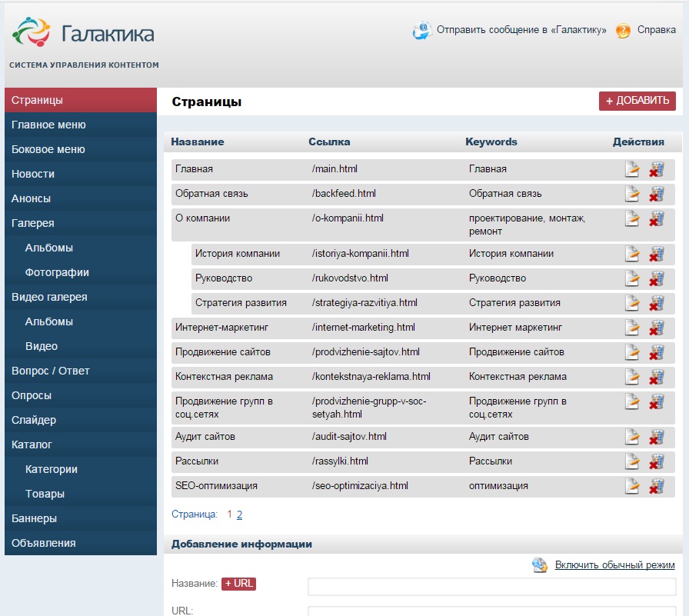The height and width of the screenshot is (616, 689).
Task: Open Фотографии under Галерея
Action: click(x=81, y=272)
